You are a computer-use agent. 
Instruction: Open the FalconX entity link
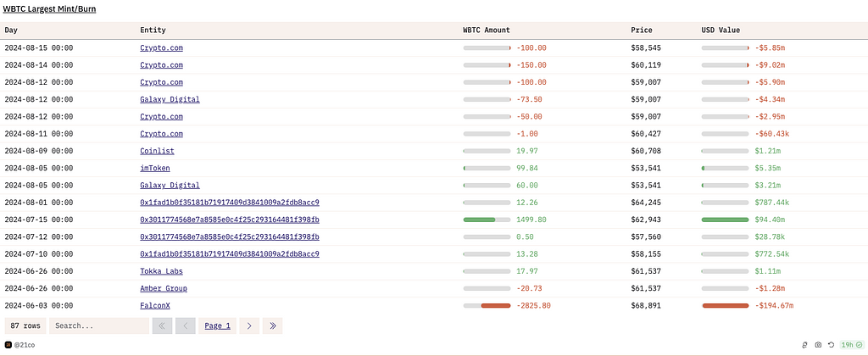tap(155, 305)
